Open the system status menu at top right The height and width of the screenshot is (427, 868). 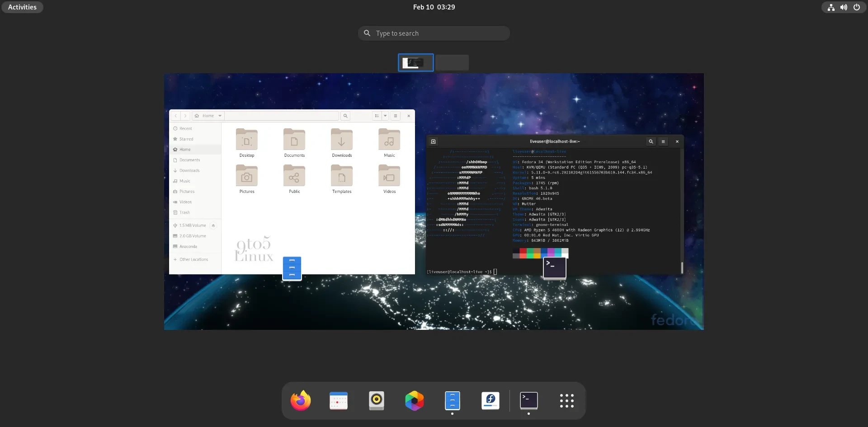point(844,7)
